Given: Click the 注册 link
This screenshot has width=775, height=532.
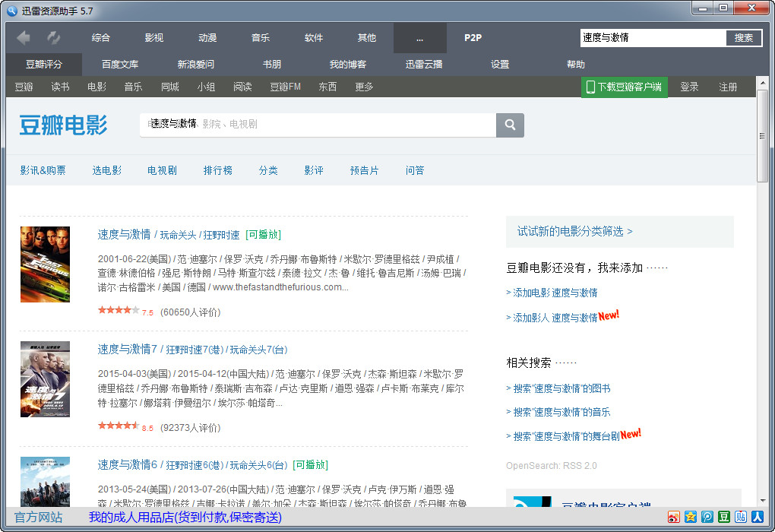Looking at the screenshot, I should coord(728,87).
